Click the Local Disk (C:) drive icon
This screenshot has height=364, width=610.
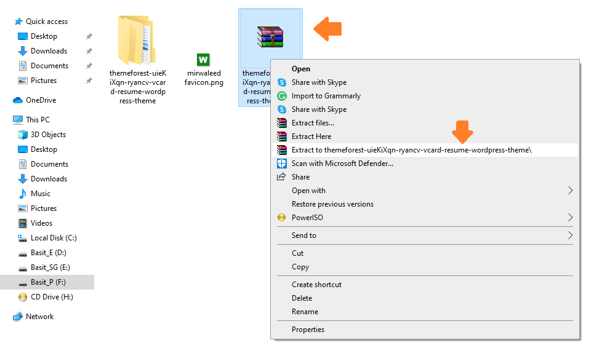tap(23, 238)
